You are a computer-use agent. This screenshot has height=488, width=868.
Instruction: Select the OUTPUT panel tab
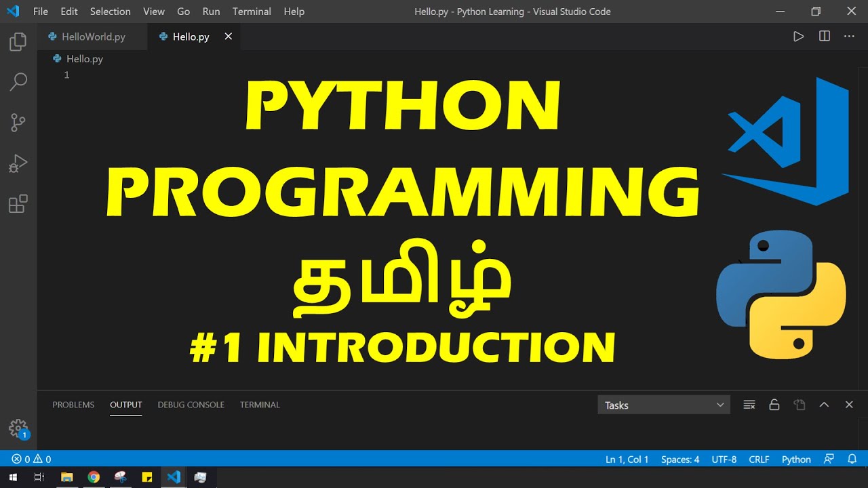click(126, 405)
